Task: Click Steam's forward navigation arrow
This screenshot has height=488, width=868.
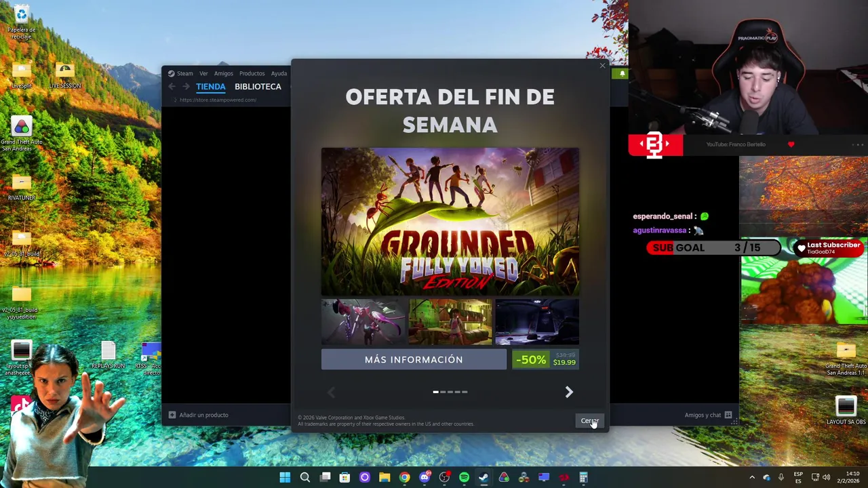Action: (x=185, y=87)
